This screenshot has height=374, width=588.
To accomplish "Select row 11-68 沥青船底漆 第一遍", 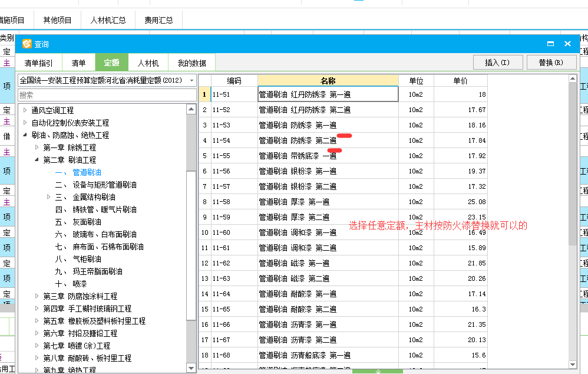I will [x=343, y=355].
